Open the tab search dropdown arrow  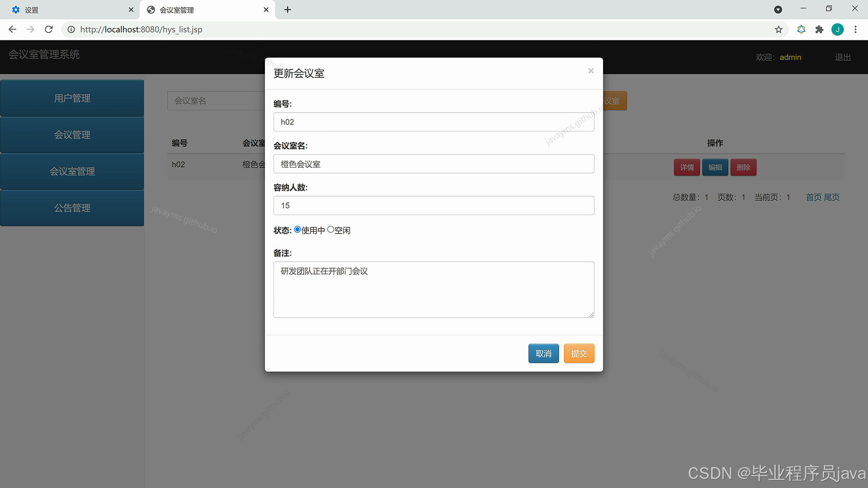[778, 9]
